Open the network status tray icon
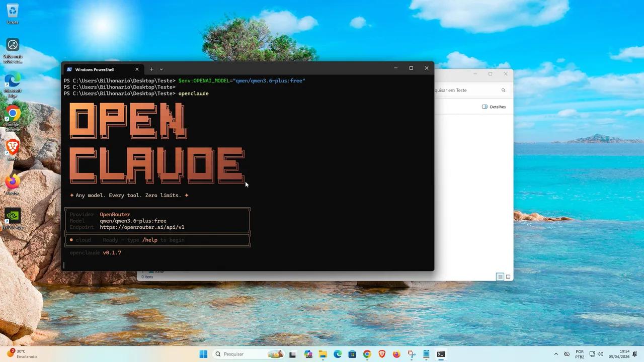 592,354
